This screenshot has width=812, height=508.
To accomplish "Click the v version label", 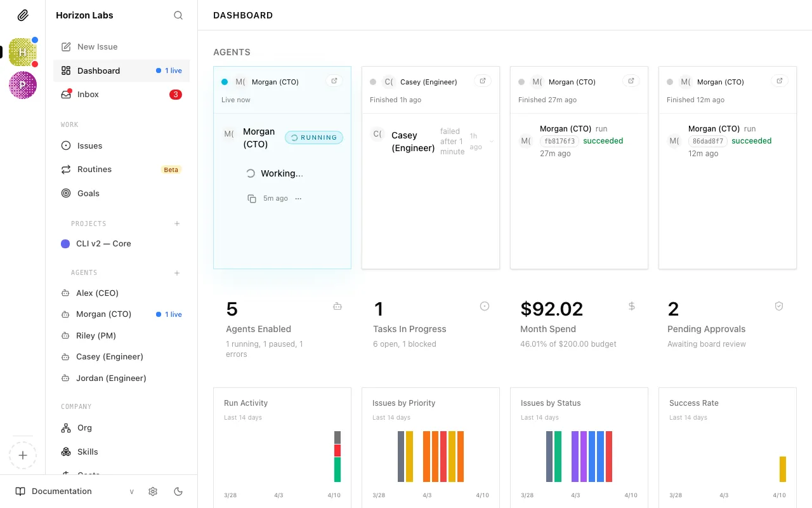I will (132, 491).
